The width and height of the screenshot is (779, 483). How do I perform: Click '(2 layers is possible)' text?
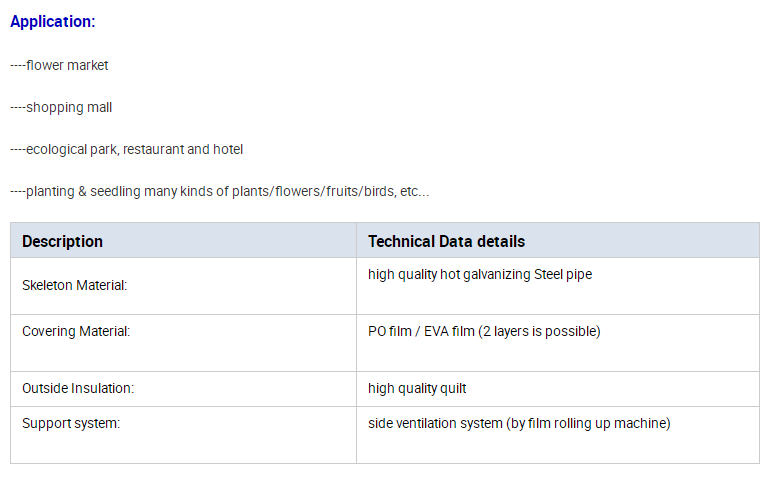tap(540, 331)
